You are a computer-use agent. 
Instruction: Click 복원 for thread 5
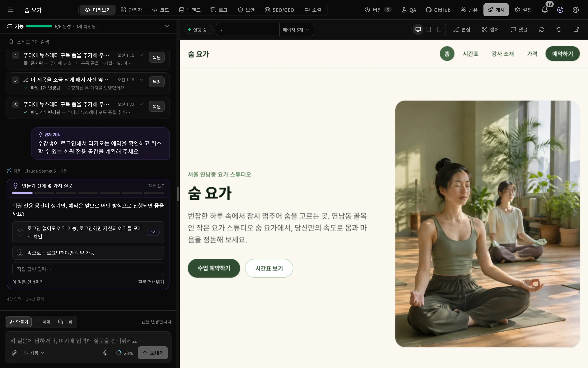point(157,82)
